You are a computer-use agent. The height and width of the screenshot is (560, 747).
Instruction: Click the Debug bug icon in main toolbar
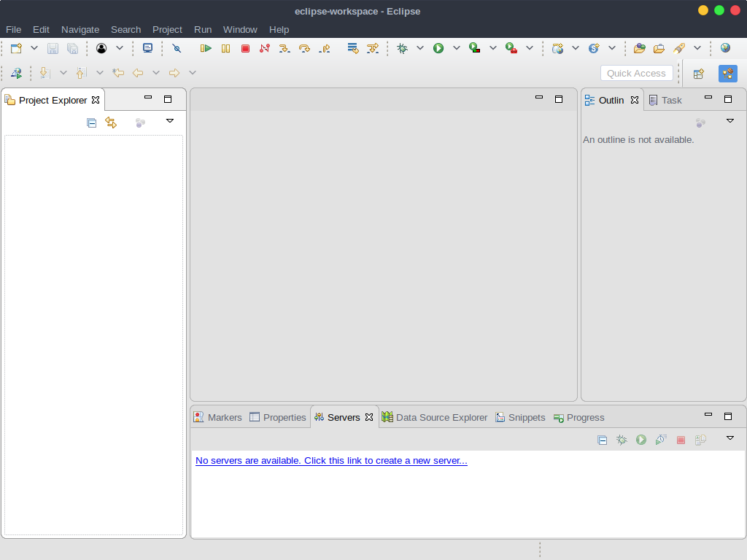click(x=403, y=48)
